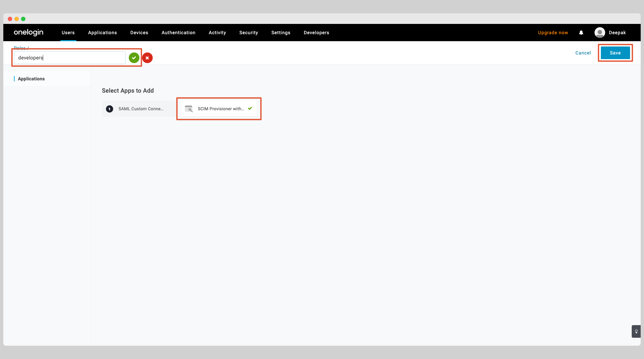Open the help lightbulb in the corner
This screenshot has width=644, height=359.
pyautogui.click(x=636, y=331)
